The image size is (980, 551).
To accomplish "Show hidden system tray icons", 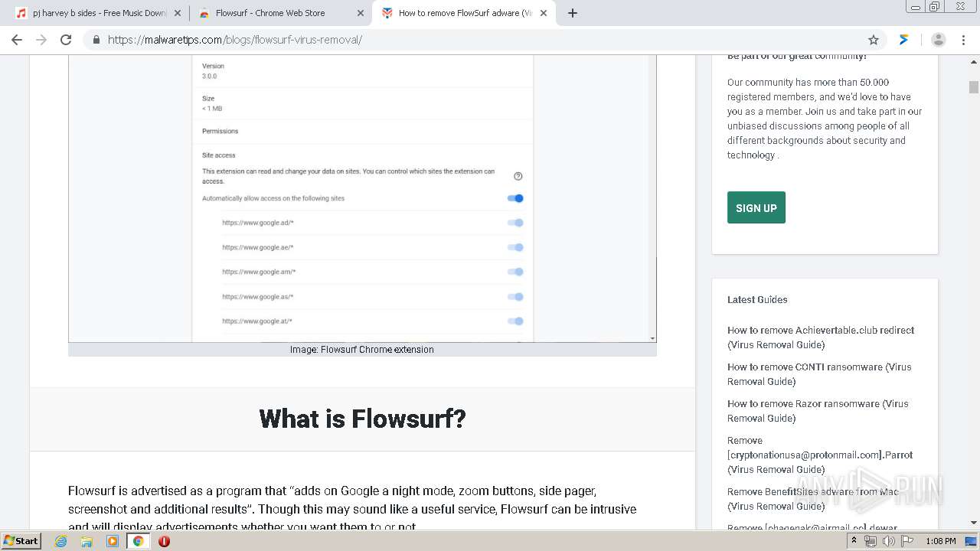I will [x=854, y=541].
